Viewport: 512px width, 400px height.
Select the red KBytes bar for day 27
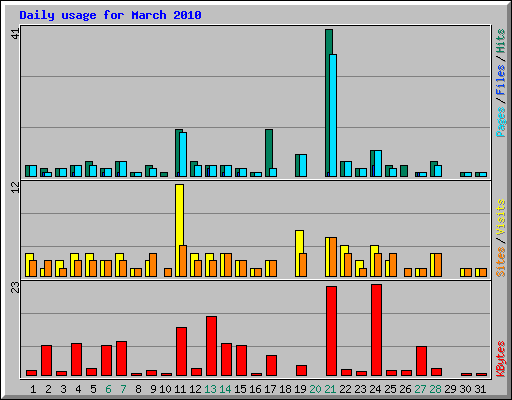click(x=422, y=361)
